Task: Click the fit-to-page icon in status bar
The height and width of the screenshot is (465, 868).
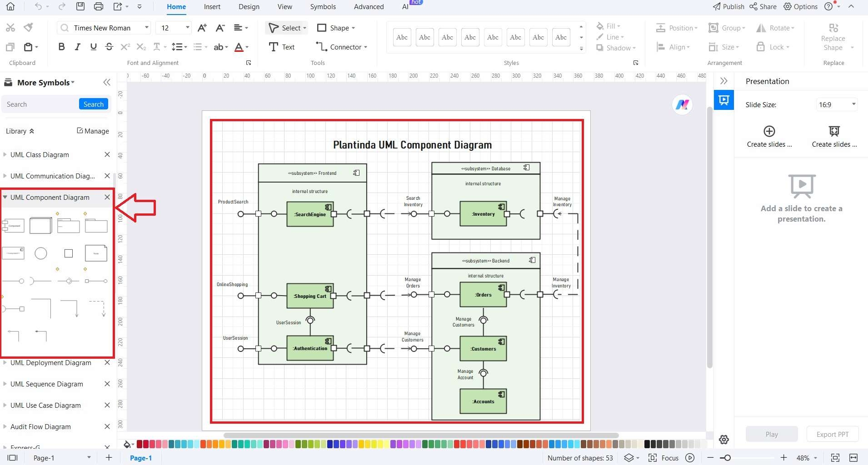Action: tap(835, 458)
